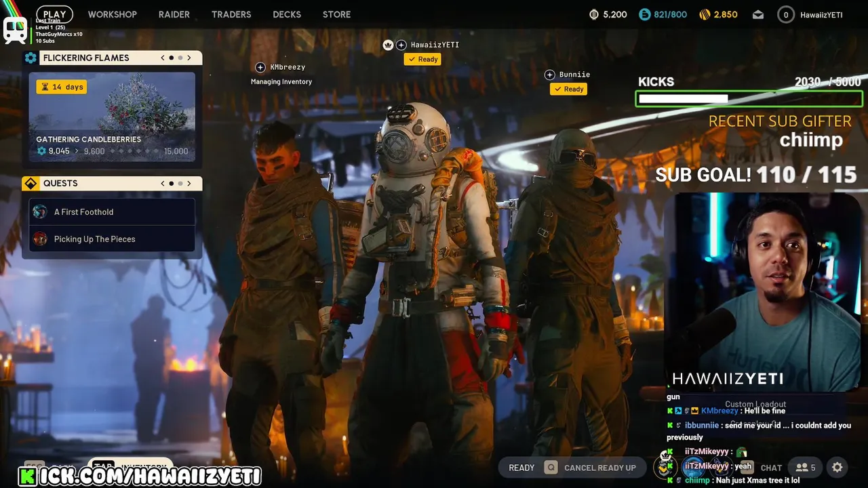Click the recent sub gifter name chiimp
The image size is (868, 488).
(x=811, y=140)
